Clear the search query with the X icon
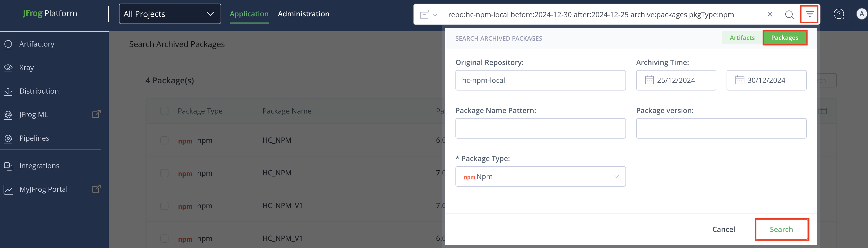 (770, 15)
